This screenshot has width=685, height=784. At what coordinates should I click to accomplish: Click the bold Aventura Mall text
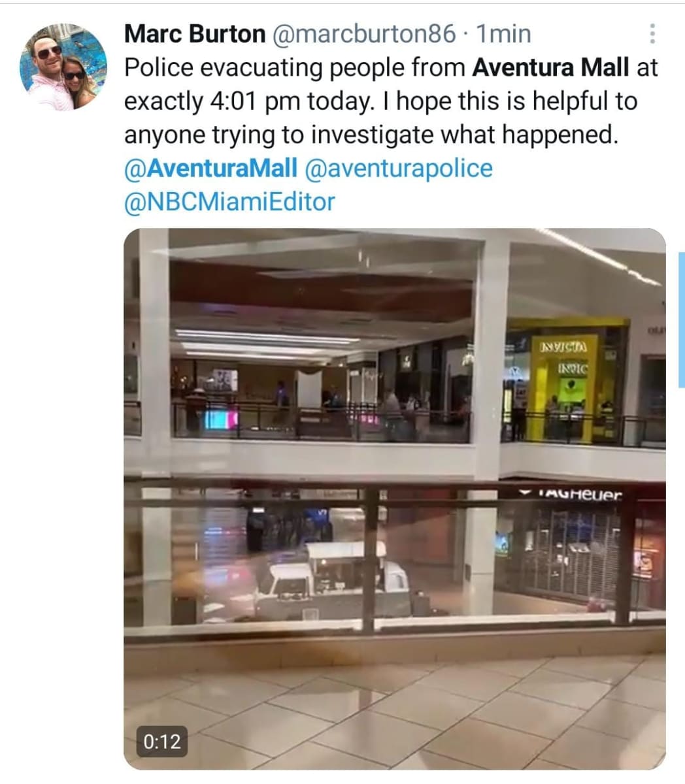tap(551, 67)
